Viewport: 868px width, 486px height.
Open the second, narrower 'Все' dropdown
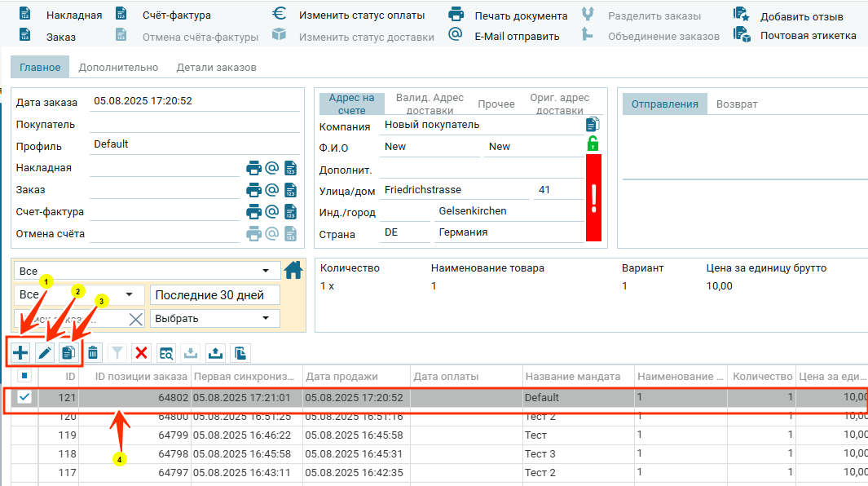click(78, 294)
